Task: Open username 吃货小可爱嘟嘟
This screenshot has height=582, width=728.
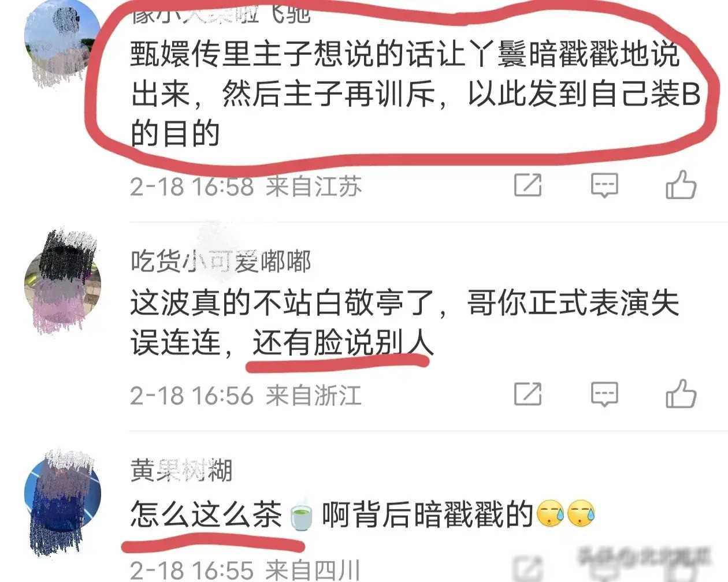Action: coord(221,262)
